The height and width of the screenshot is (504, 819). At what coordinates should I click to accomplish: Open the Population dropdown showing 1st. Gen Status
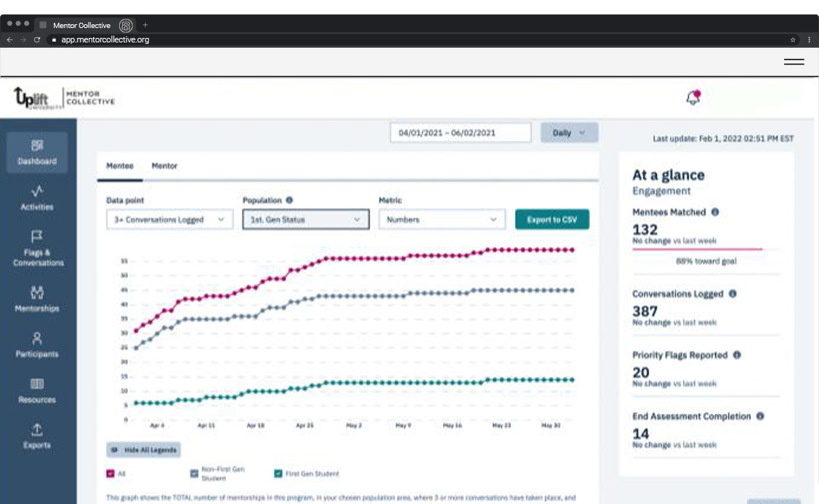point(305,219)
